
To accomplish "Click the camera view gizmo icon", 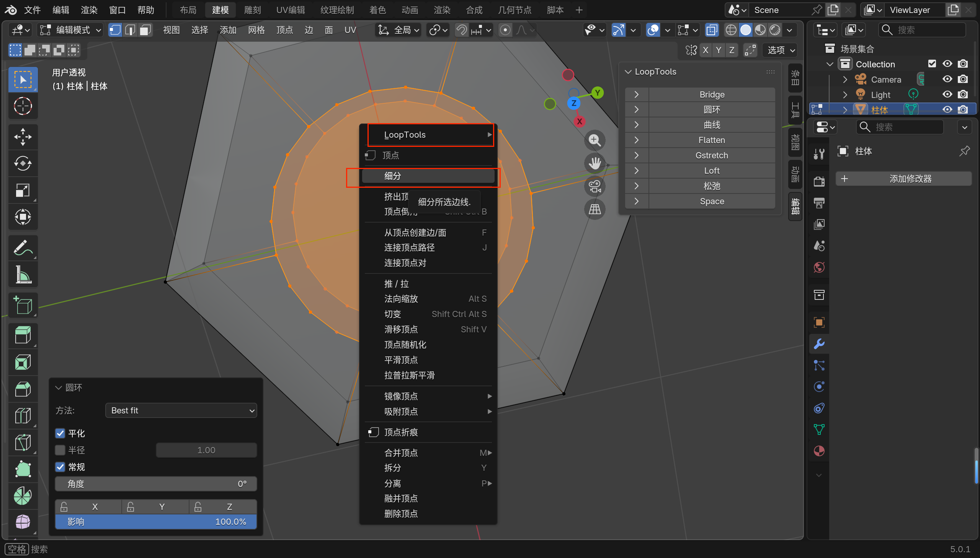I will coord(595,187).
